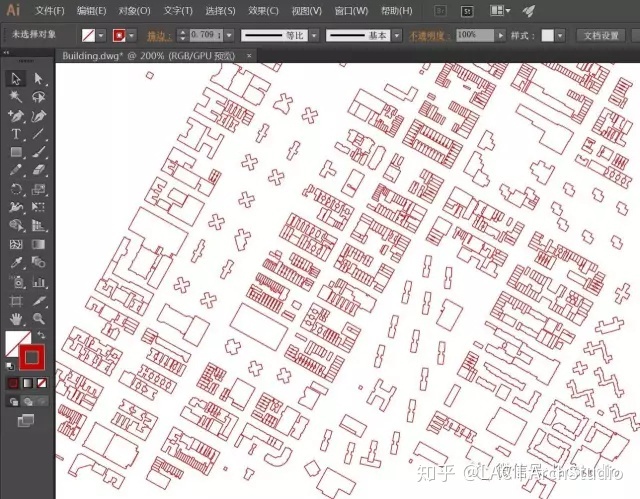
Task: Select the Curvature tool
Action: (38, 115)
